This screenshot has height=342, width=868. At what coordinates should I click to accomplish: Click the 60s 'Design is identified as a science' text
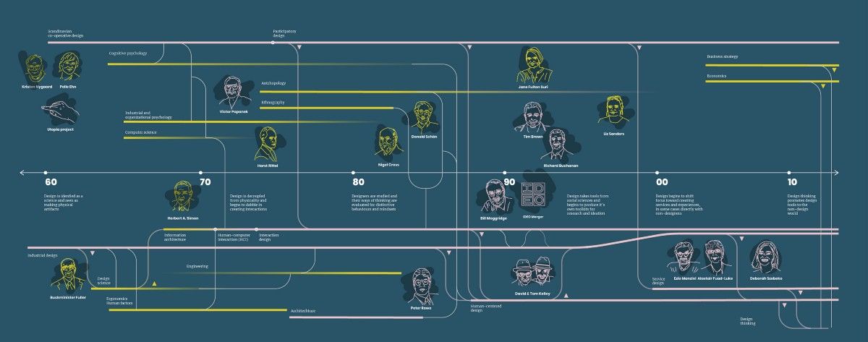point(64,202)
